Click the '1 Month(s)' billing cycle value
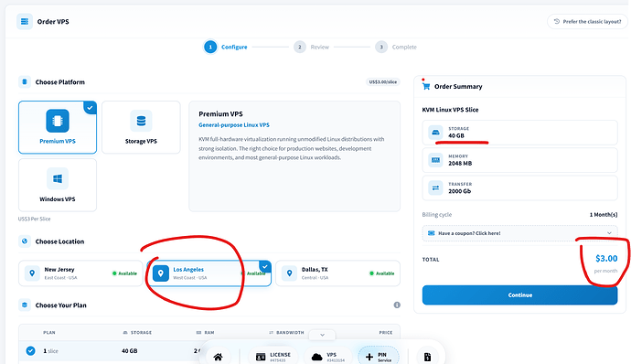The height and width of the screenshot is (364, 631). [x=604, y=215]
